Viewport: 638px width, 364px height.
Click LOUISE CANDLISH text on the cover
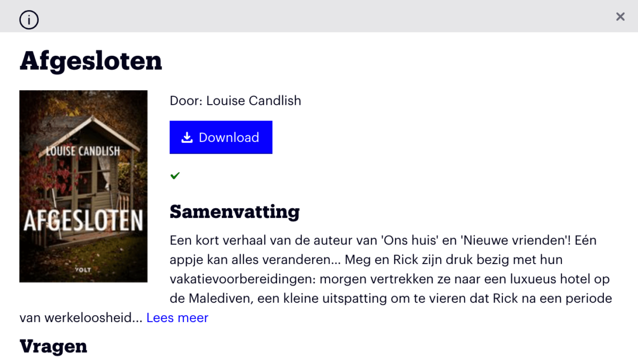tap(83, 151)
